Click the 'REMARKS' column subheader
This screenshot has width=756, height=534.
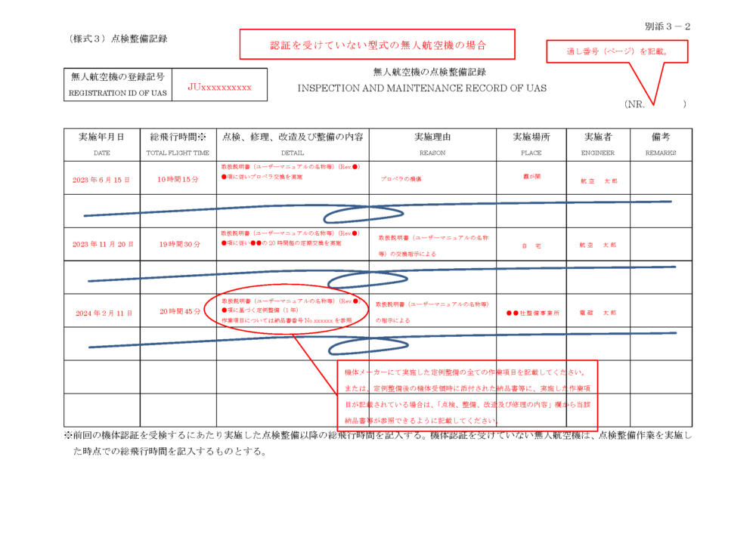click(661, 153)
